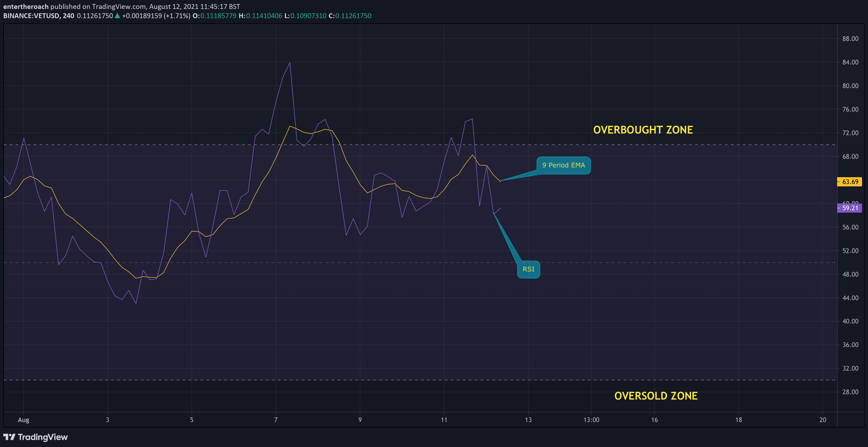Screen dimensions: 868x447
Task: Click the 44.00 level on price scale
Action: 850,298
